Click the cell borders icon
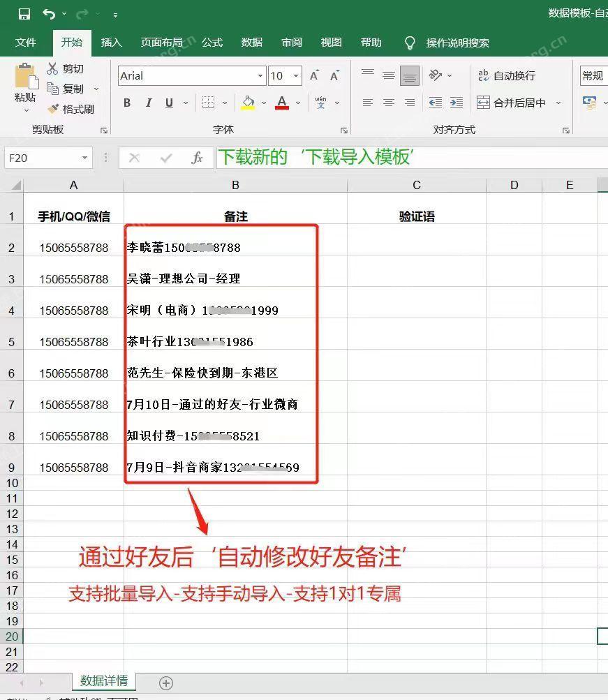The height and width of the screenshot is (700, 608). (x=209, y=103)
